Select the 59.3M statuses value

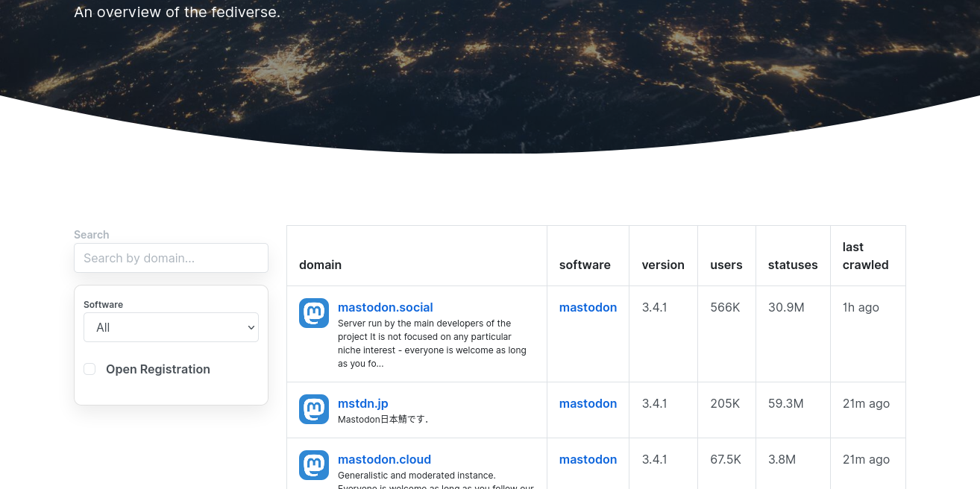tap(786, 403)
